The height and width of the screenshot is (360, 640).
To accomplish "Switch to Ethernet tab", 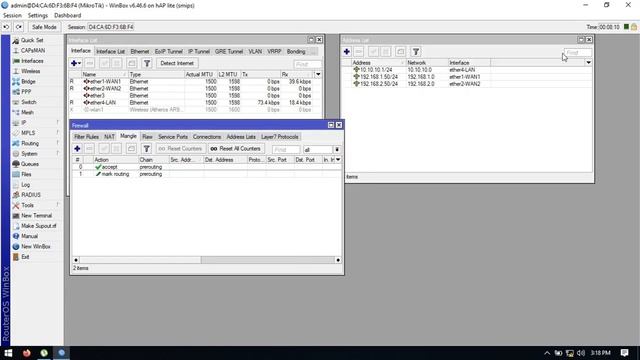I will tap(140, 51).
